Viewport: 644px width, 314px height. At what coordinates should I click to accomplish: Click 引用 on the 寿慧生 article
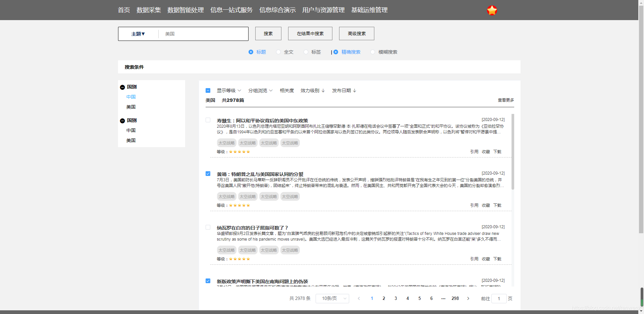pos(474,152)
